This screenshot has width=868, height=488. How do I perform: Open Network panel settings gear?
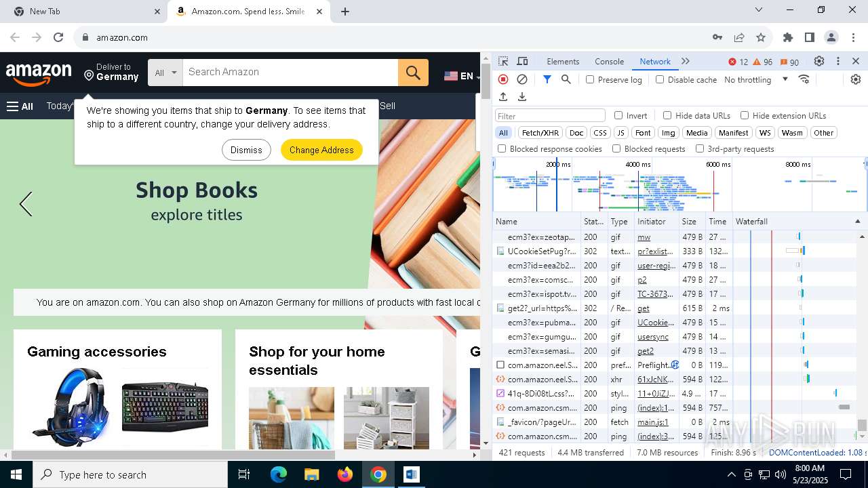(x=856, y=79)
